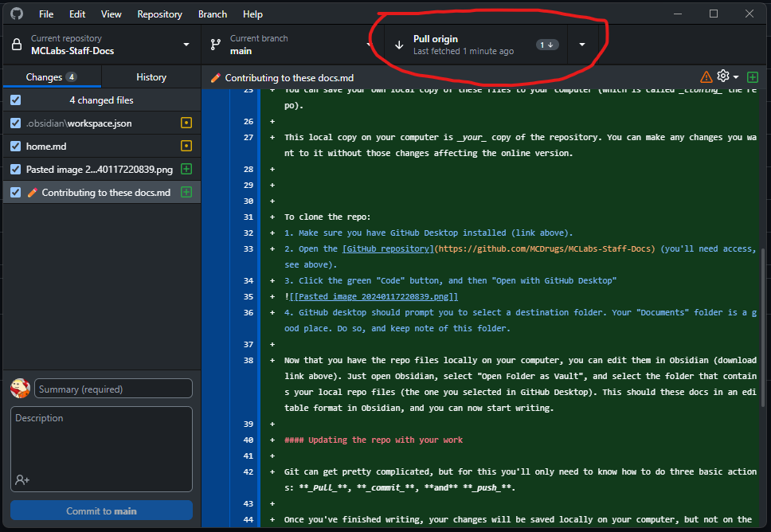Click diff line 34 about the Code button
The image size is (771, 532).
tap(450, 281)
